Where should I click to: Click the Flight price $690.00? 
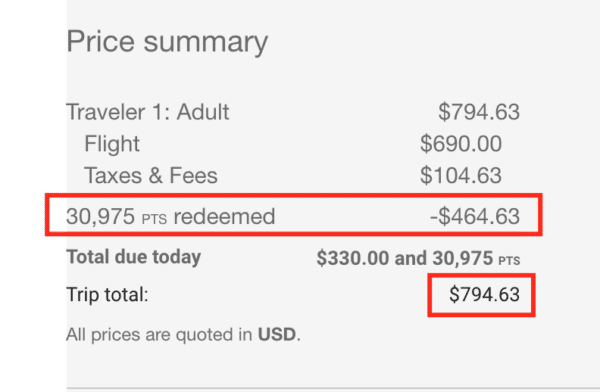click(461, 144)
